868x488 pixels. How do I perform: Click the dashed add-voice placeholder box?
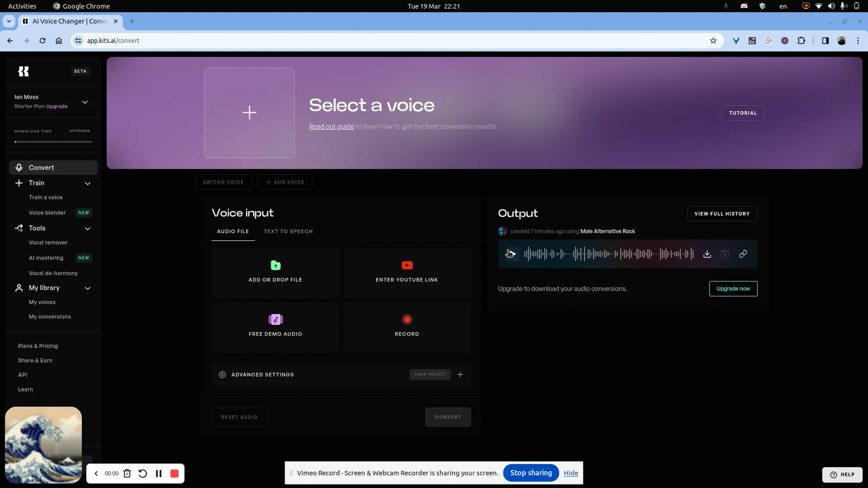[x=249, y=113]
